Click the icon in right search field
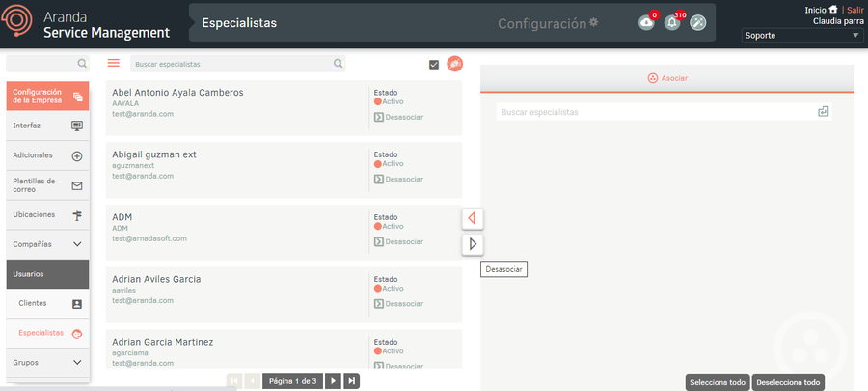 click(x=823, y=112)
